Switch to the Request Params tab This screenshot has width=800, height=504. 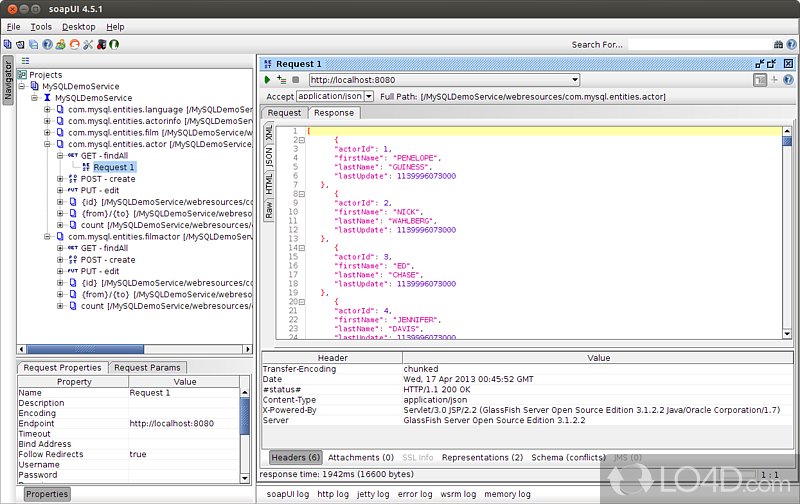click(147, 368)
